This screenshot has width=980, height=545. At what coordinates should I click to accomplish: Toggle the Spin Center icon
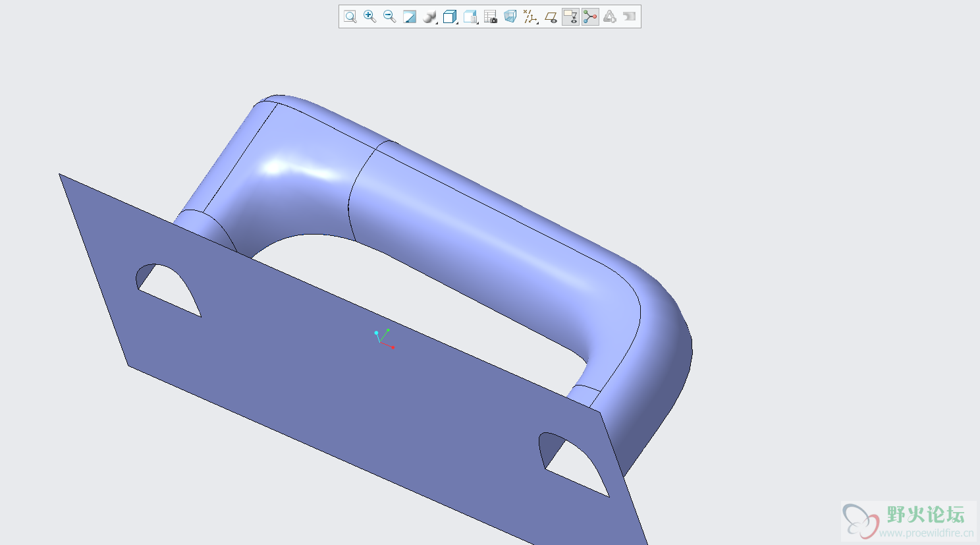[x=590, y=16]
